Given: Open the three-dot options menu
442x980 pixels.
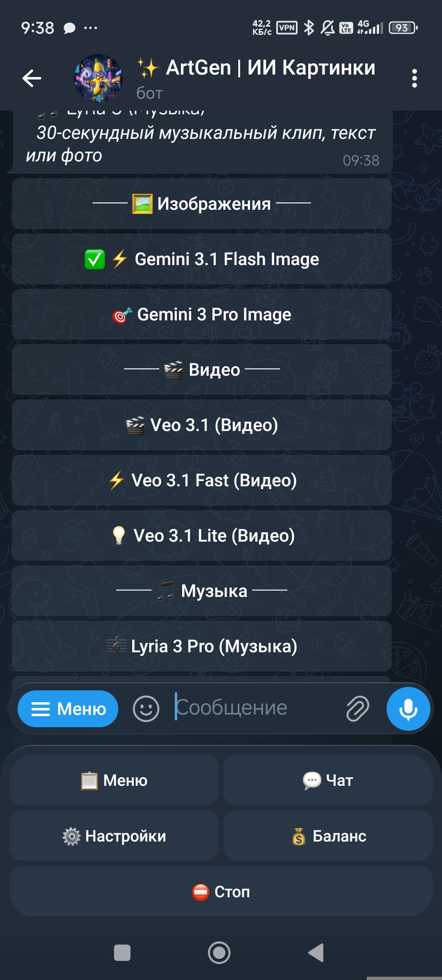Looking at the screenshot, I should (415, 78).
